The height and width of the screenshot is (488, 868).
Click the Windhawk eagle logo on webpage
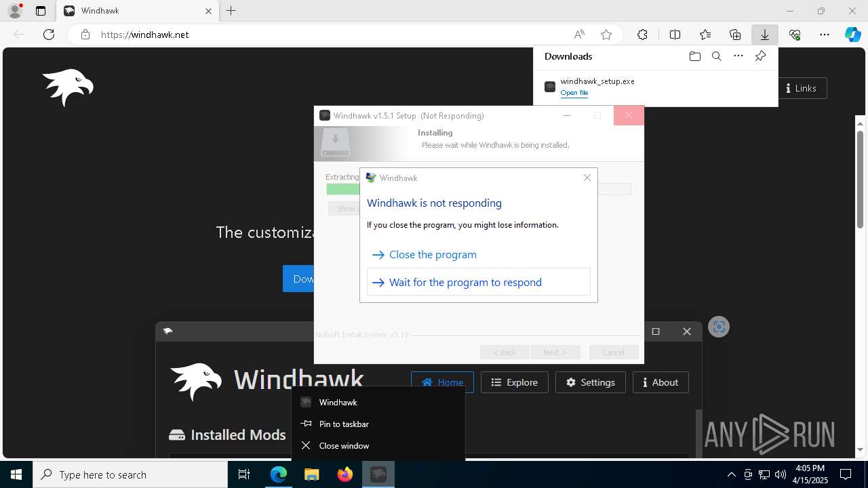pos(68,87)
